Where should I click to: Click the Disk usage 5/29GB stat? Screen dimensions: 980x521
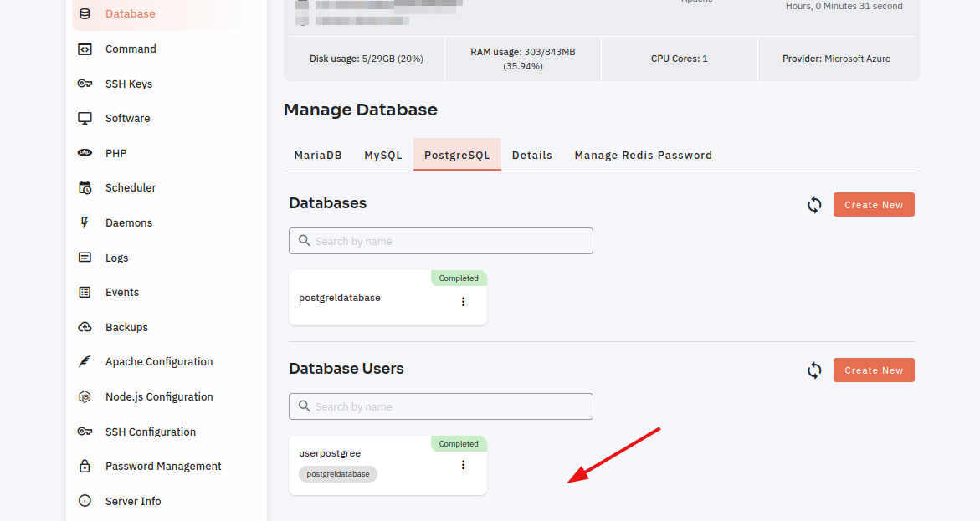[x=367, y=59]
